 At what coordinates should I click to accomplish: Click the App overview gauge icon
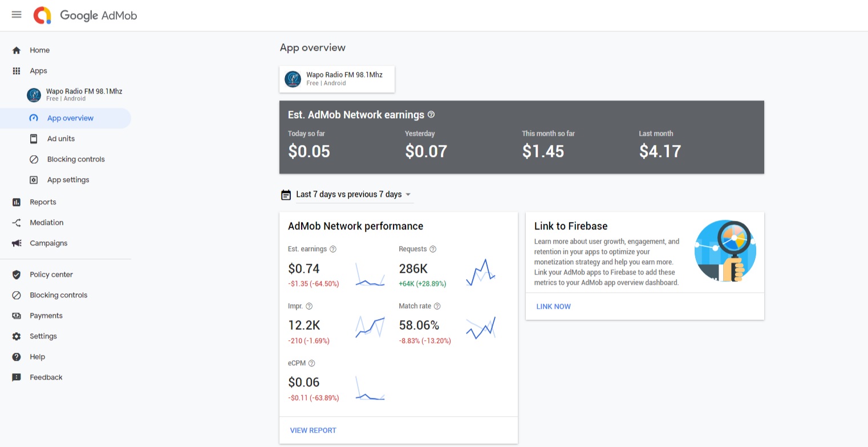click(34, 118)
